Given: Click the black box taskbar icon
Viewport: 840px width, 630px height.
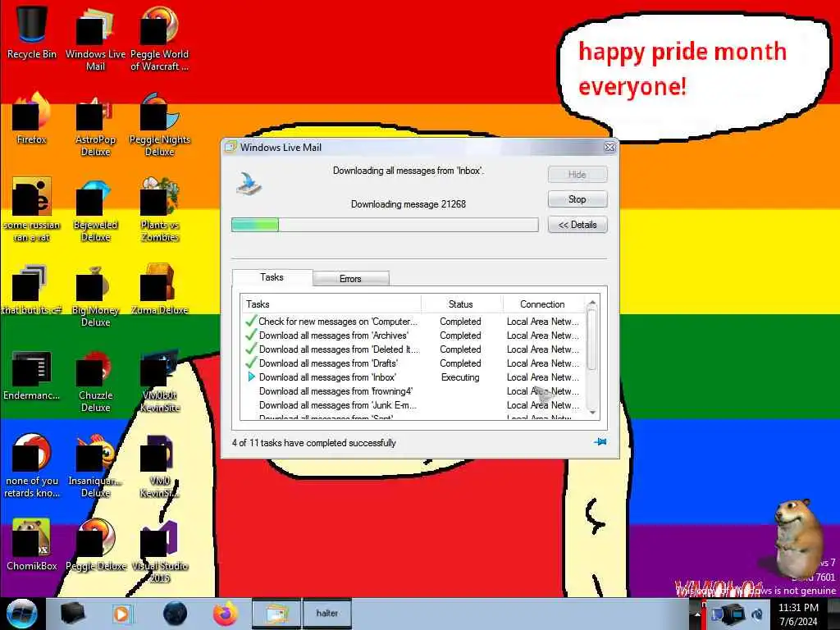Looking at the screenshot, I should click(72, 614).
